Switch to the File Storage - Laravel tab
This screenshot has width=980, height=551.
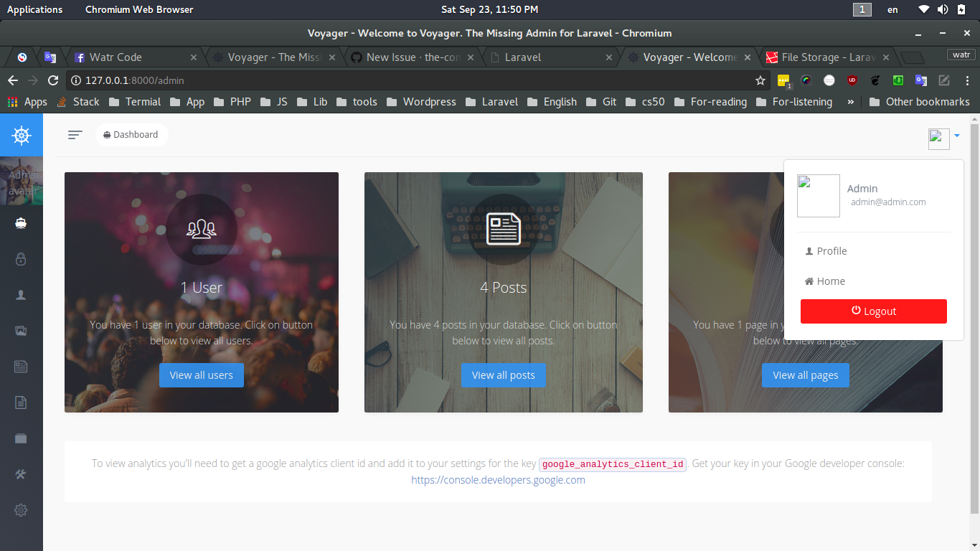coord(824,57)
